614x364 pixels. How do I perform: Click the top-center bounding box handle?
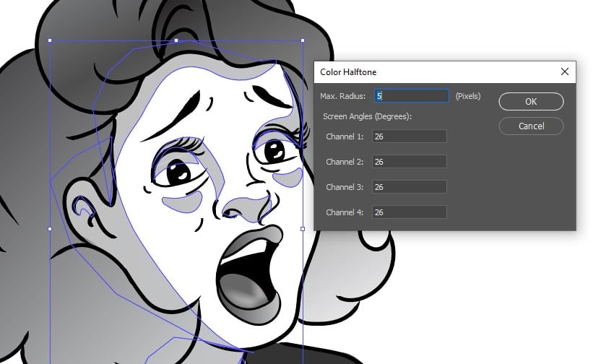coord(176,40)
